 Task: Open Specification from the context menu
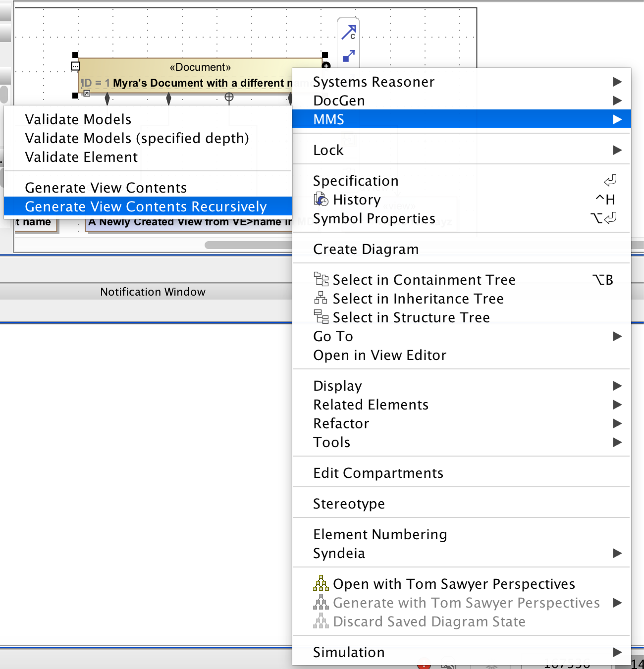[x=461, y=181]
